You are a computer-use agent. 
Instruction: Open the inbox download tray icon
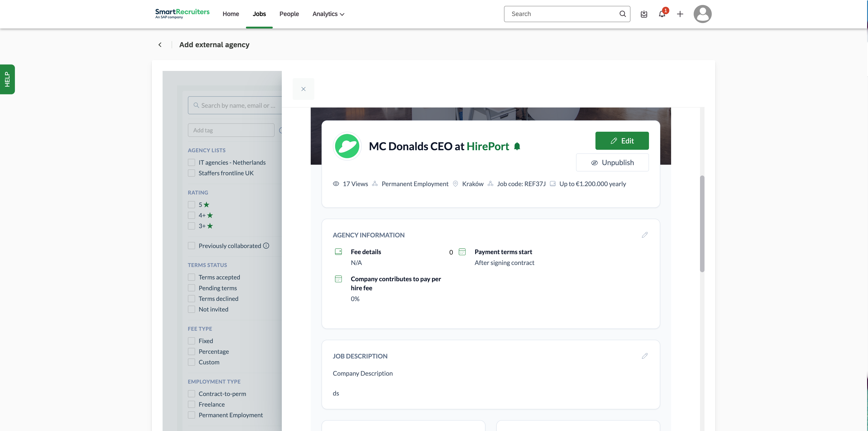pyautogui.click(x=644, y=14)
